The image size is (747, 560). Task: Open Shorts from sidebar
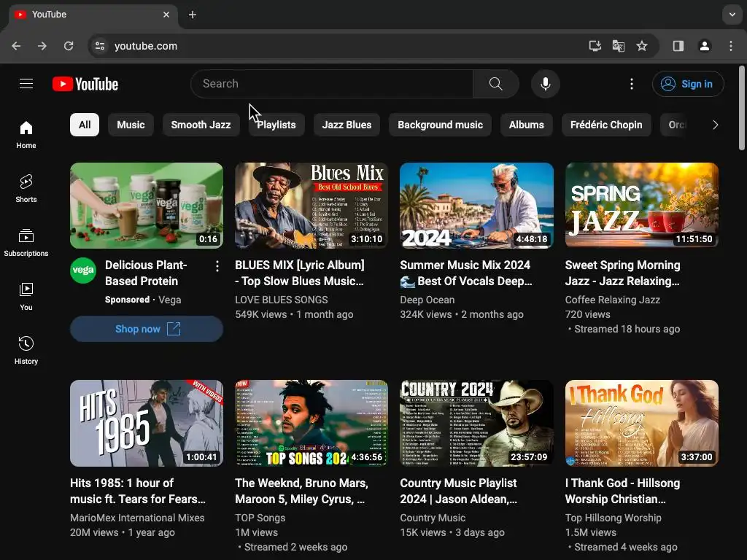[26, 189]
